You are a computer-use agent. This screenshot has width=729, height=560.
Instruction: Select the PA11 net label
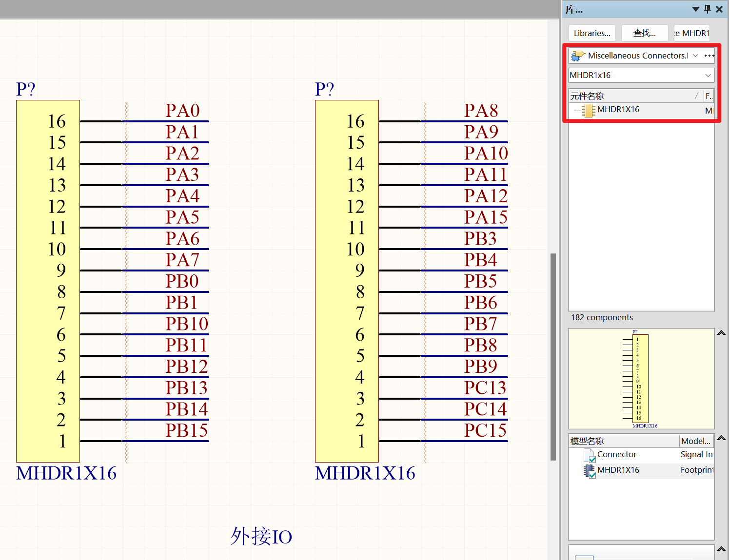point(486,175)
